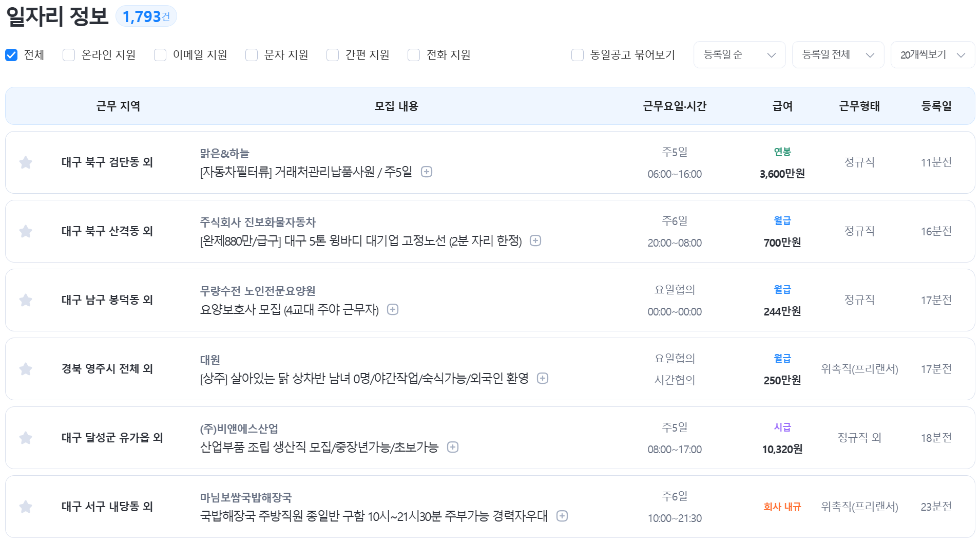The height and width of the screenshot is (540, 980).
Task: Star the 주식회사 진보화물자동차 listing
Action: [26, 232]
